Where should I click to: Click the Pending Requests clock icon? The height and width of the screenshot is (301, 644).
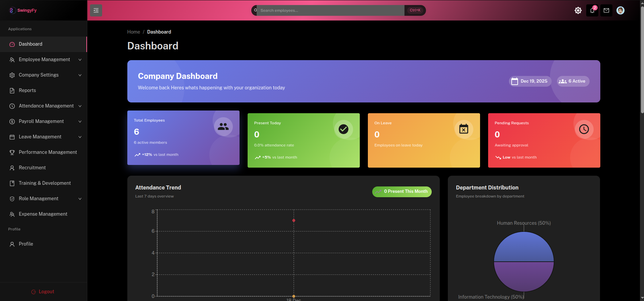click(584, 129)
